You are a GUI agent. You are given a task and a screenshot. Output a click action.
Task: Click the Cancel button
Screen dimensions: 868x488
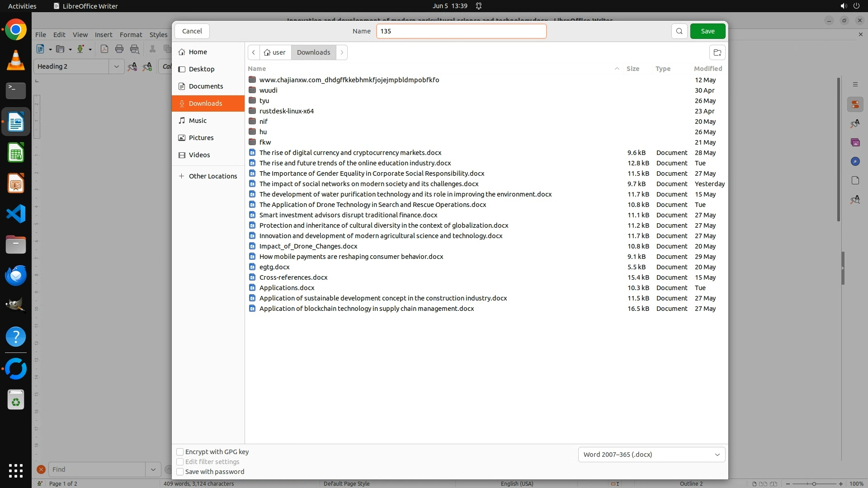pyautogui.click(x=192, y=31)
